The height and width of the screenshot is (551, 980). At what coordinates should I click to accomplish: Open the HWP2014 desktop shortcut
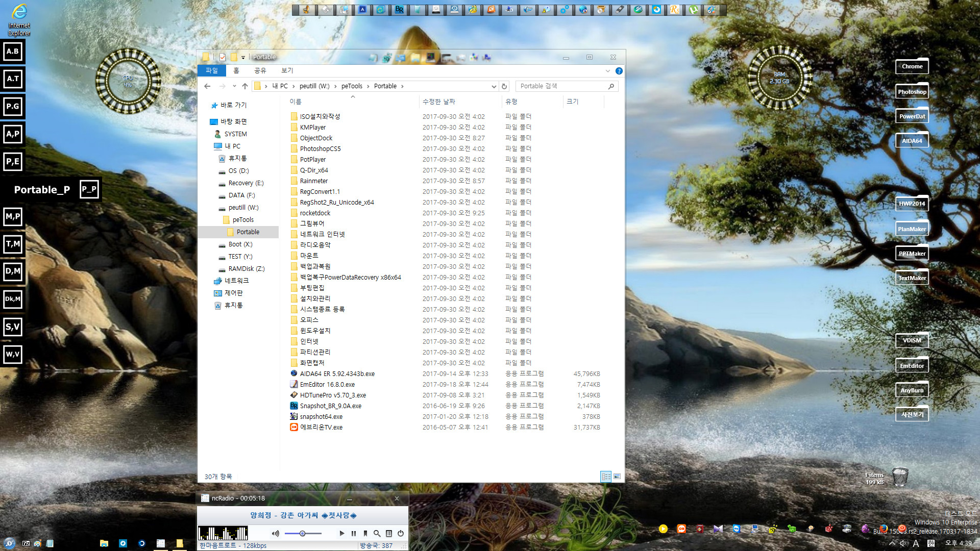coord(912,203)
